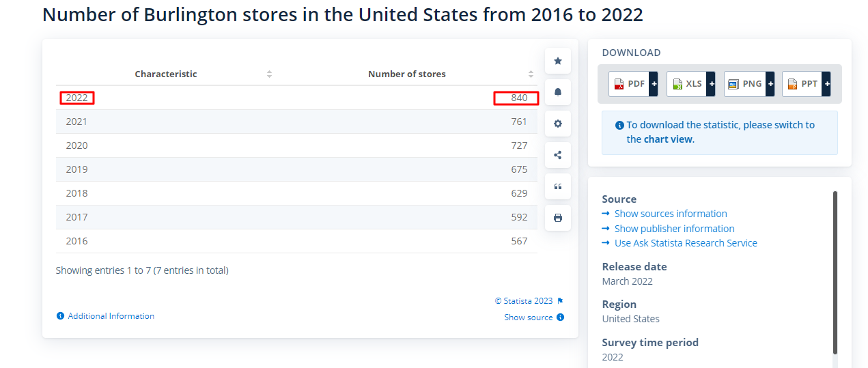Sort table by Characteristic column arrows
The height and width of the screenshot is (368, 868).
click(269, 74)
